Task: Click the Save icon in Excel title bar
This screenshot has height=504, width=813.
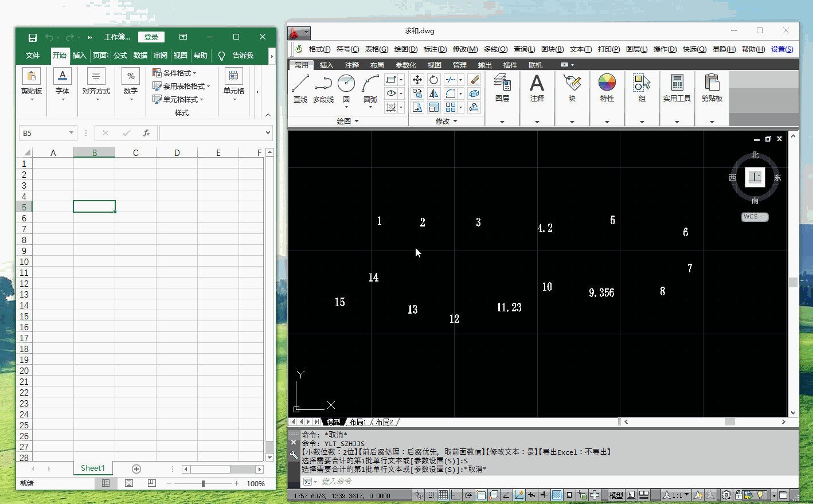Action: coord(33,37)
